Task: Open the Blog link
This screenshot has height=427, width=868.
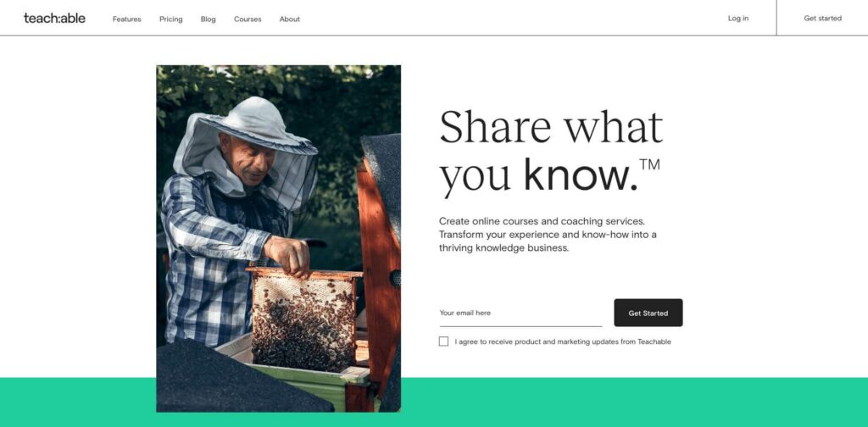Action: [209, 19]
